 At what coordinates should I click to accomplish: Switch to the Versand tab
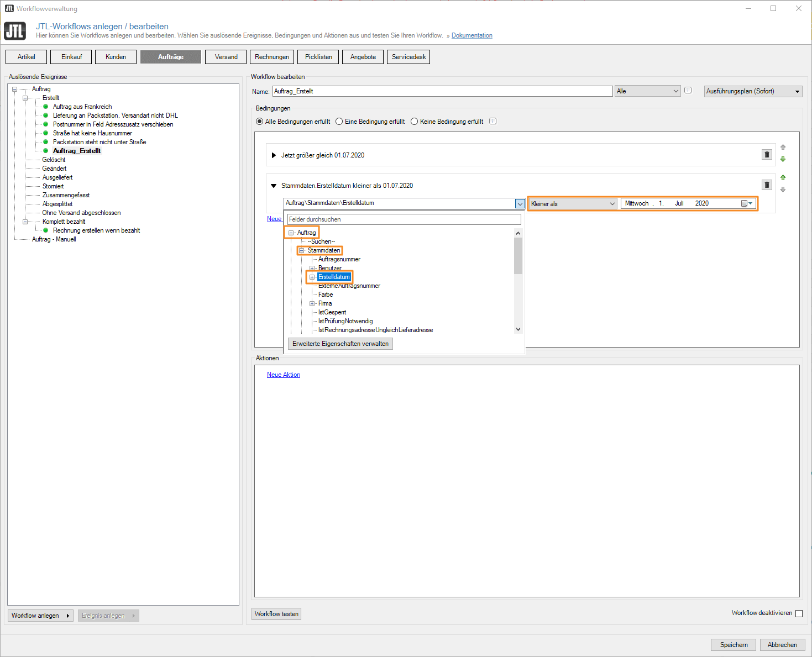tap(226, 57)
